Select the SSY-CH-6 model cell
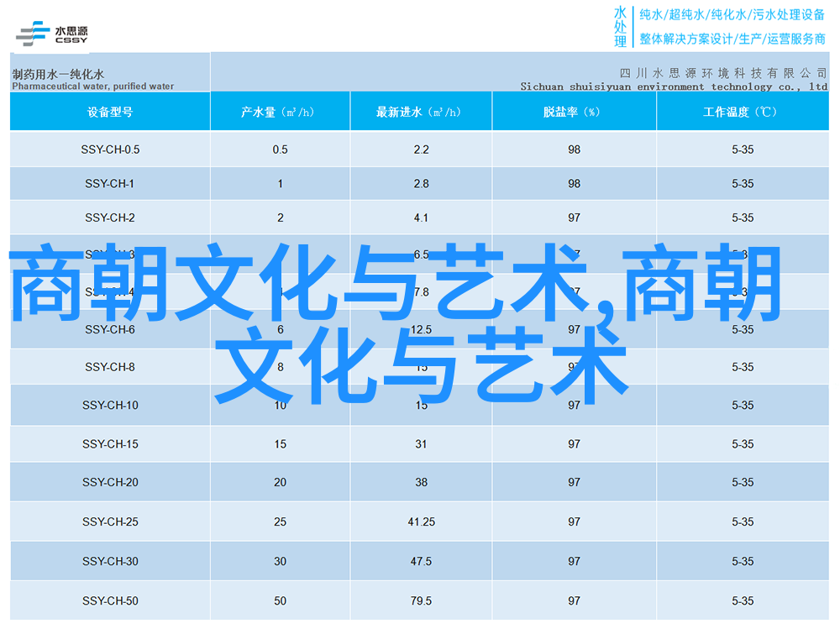 110,330
